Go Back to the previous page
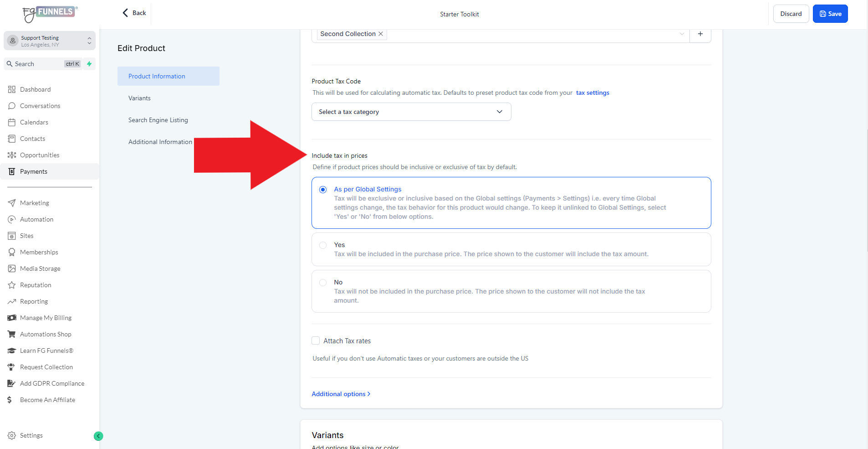This screenshot has width=868, height=449. tap(134, 13)
